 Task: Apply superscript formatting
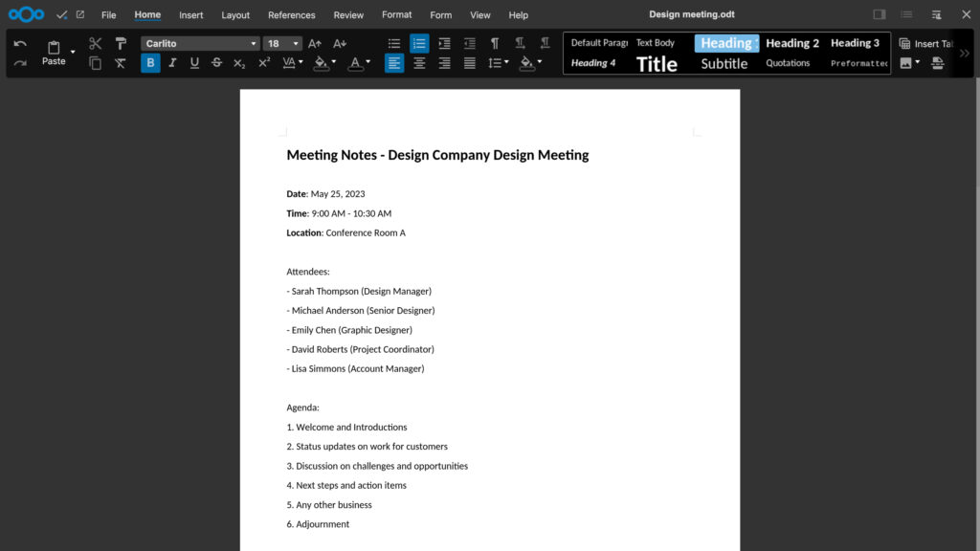[264, 63]
